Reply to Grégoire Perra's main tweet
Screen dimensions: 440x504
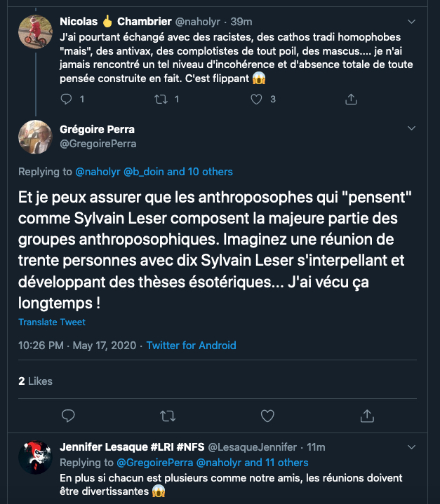tap(68, 416)
